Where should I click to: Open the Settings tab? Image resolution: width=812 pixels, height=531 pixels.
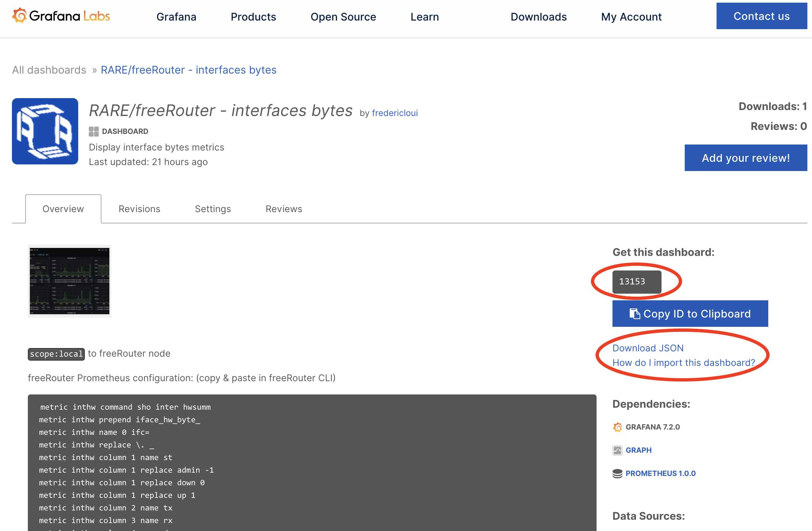[213, 209]
